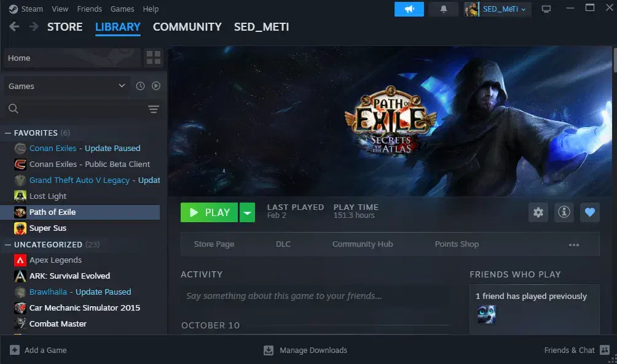Viewport: 617px width, 364px height.
Task: Open the more links ellipsis menu
Action: [574, 245]
